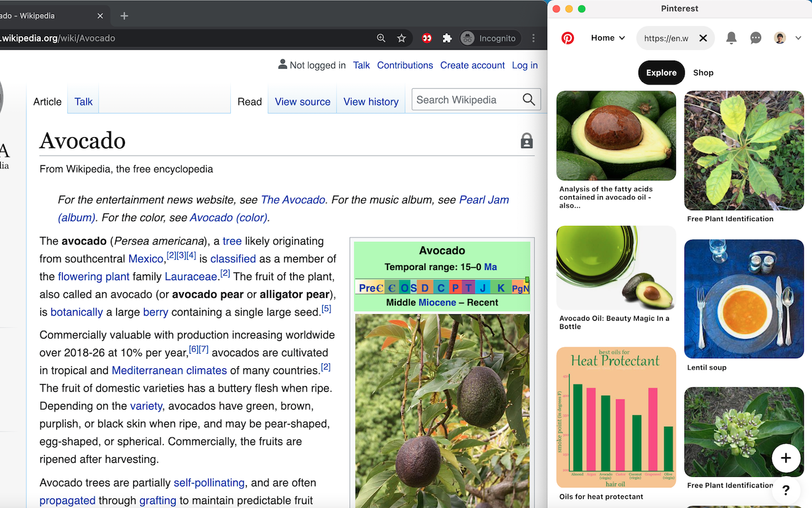Open the self-pollinating link

pyautogui.click(x=209, y=483)
